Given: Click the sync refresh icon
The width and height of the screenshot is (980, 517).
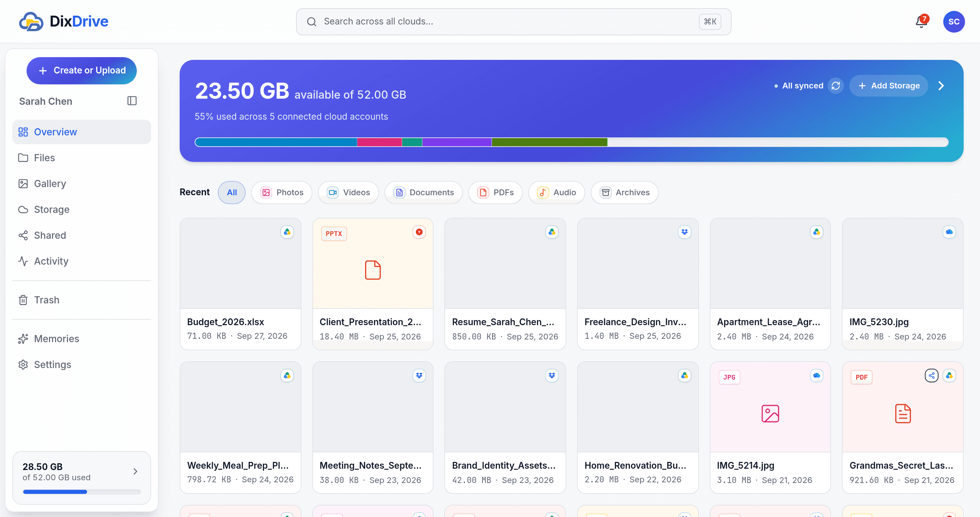Looking at the screenshot, I should 835,85.
